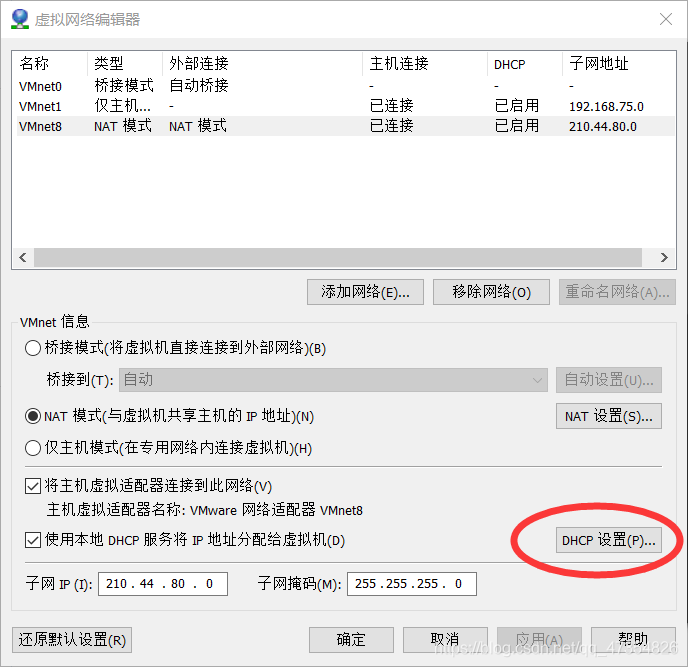Click the 应用(A) button
Screen dimensions: 688x667
(x=539, y=640)
